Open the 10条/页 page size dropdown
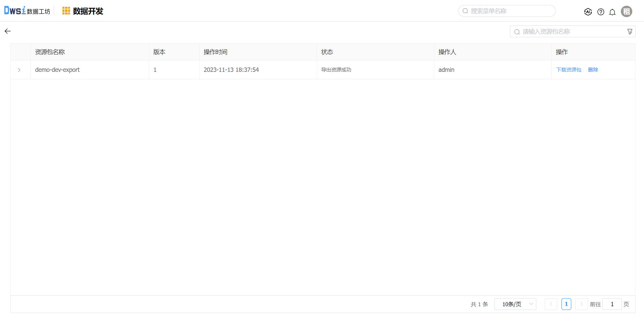 tap(515, 304)
